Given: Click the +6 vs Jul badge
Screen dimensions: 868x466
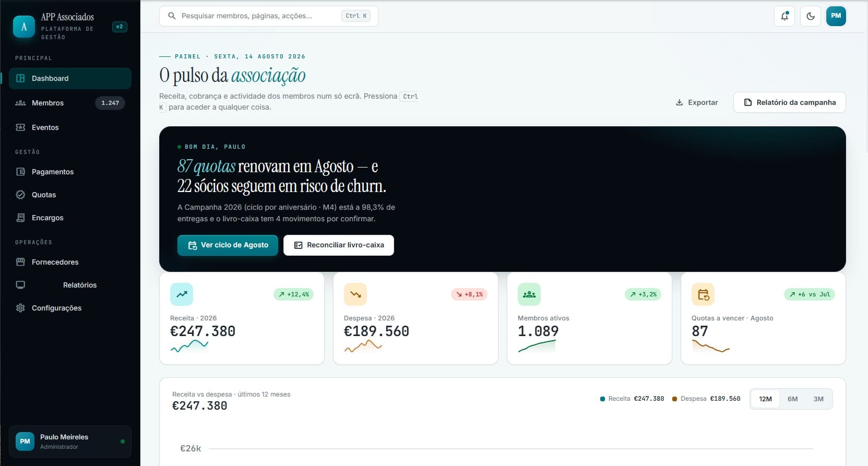Looking at the screenshot, I should click(x=810, y=294).
